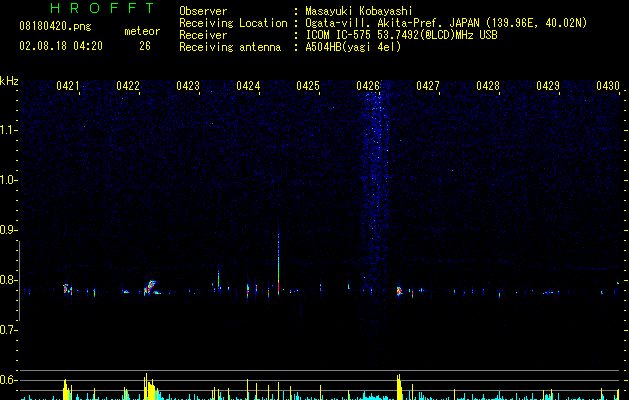
Task: Click the 0430 time marker
Action: tap(608, 86)
